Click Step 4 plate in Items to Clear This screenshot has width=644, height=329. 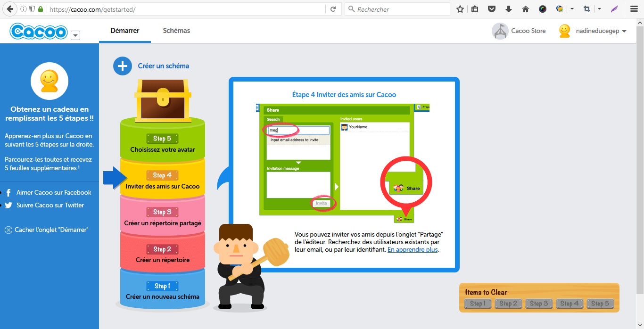pyautogui.click(x=570, y=304)
